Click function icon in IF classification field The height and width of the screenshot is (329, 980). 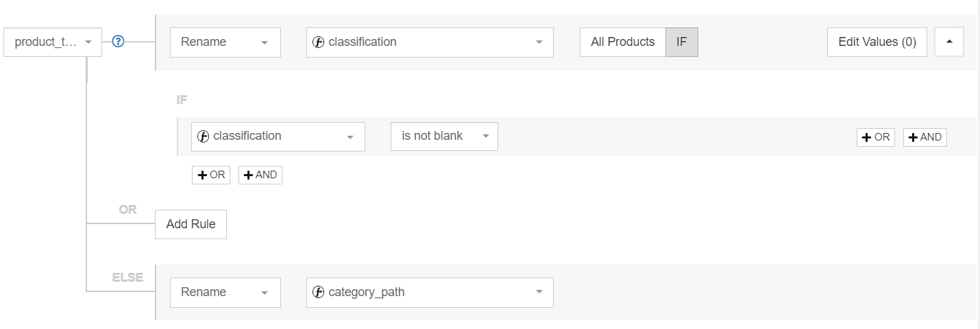(203, 136)
